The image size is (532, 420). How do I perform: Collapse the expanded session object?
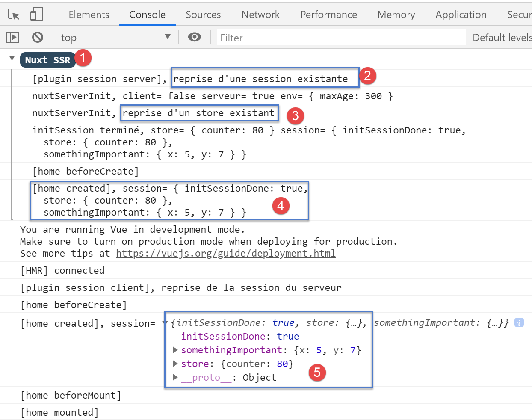(x=165, y=323)
